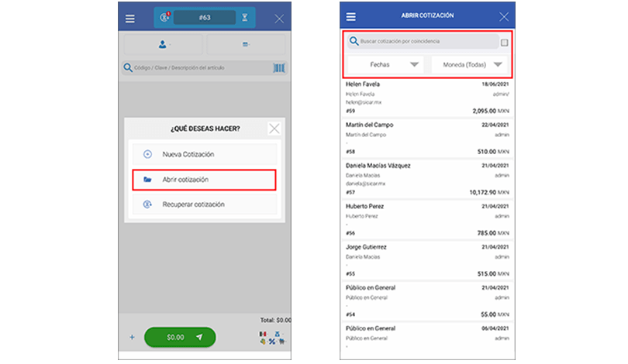Click the customer person icon button
Screen dimensions: 628x364
click(163, 44)
